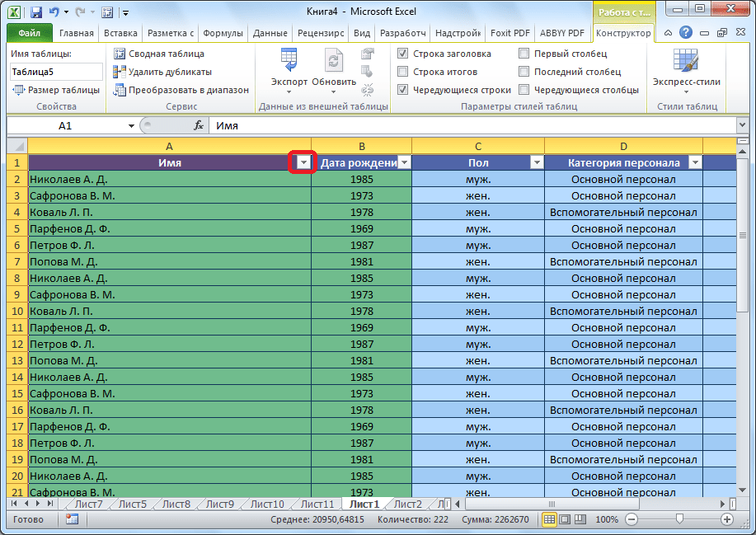Click the macro recording icon in status bar
The image size is (756, 535).
pyautogui.click(x=72, y=520)
